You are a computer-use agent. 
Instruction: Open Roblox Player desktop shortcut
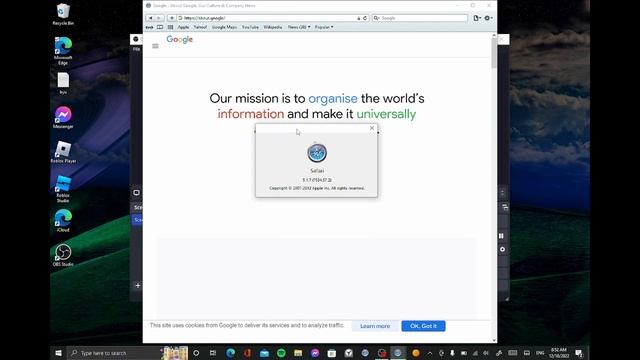63,152
